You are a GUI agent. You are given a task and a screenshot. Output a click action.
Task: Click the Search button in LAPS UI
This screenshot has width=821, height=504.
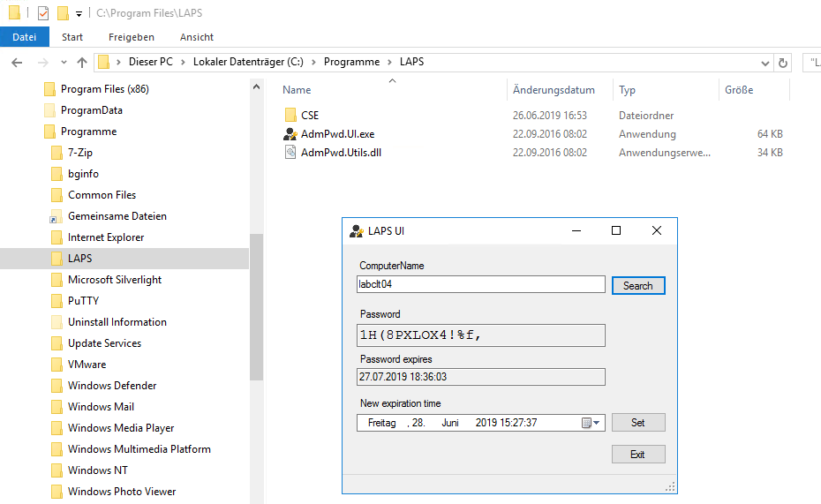tap(637, 285)
